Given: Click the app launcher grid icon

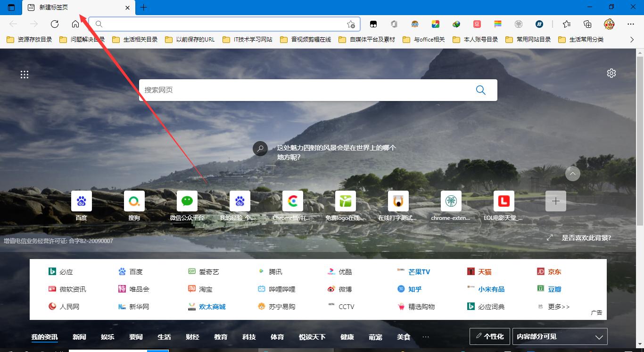Looking at the screenshot, I should (x=25, y=74).
